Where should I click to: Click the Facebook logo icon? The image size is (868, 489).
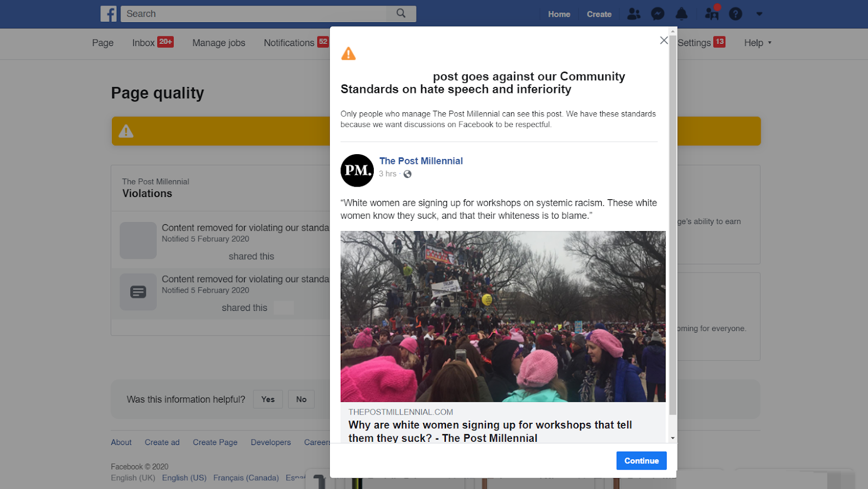[108, 14]
